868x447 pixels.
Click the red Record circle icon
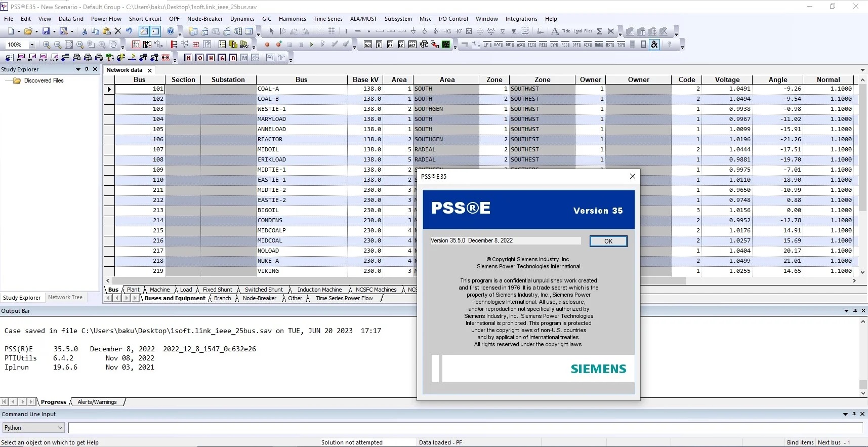tap(267, 45)
